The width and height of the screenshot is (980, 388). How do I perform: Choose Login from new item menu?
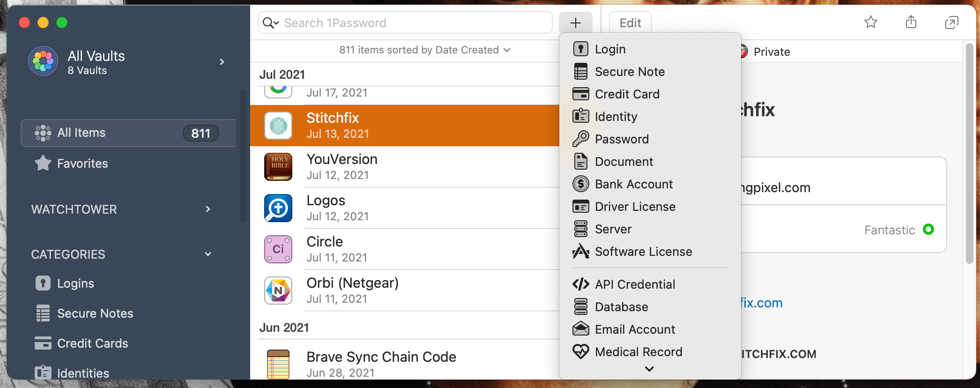point(650,49)
